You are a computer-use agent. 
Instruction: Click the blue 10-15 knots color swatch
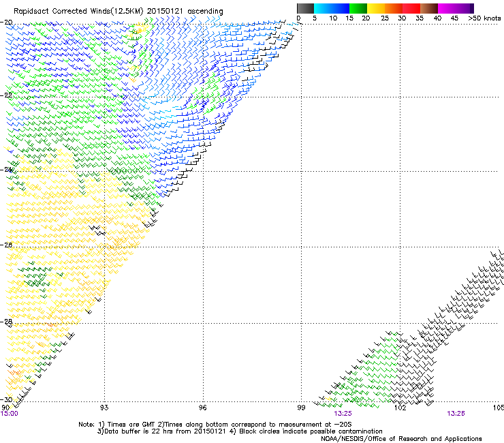(x=341, y=8)
